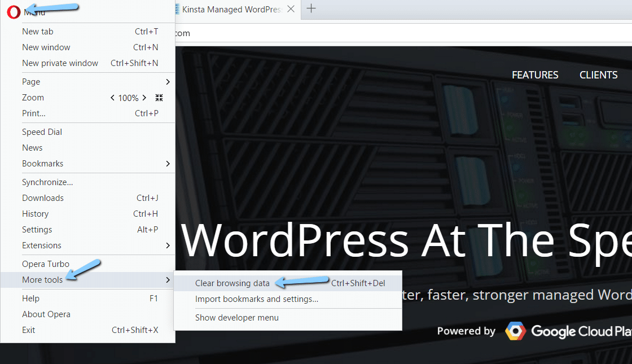
Task: Increase zoom with the right arrow
Action: point(144,98)
